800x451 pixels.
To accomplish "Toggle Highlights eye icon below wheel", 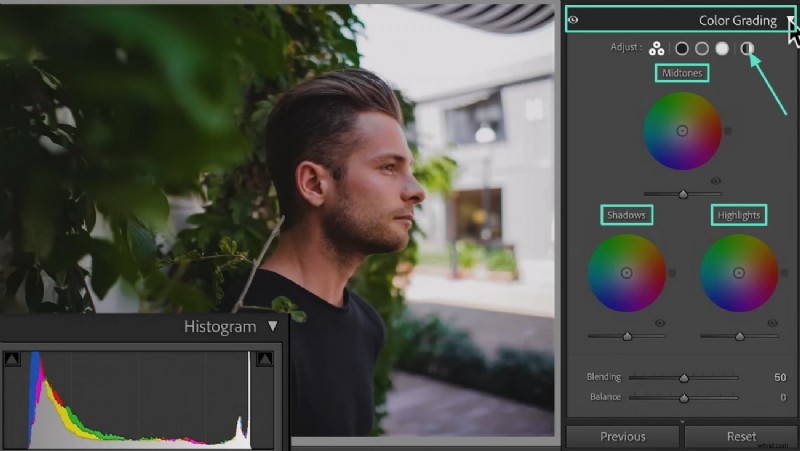I will 772,323.
